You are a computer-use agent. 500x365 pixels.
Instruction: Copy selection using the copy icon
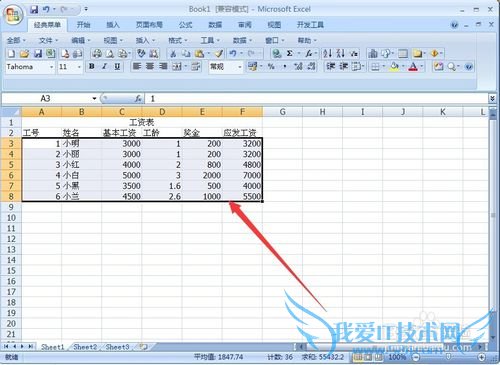pos(186,53)
